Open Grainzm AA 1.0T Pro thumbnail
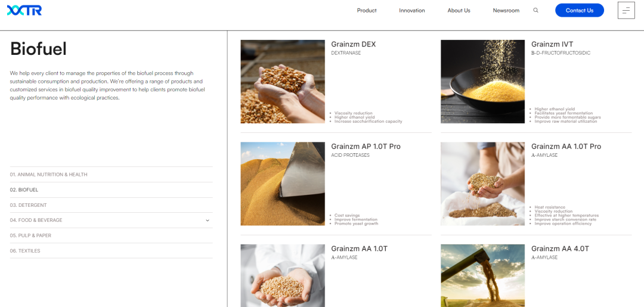 pyautogui.click(x=482, y=184)
